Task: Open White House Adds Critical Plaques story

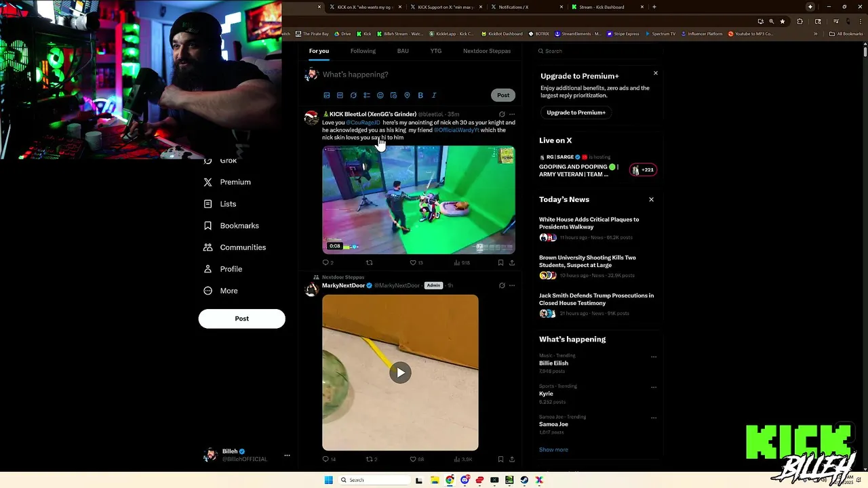Action: point(589,223)
